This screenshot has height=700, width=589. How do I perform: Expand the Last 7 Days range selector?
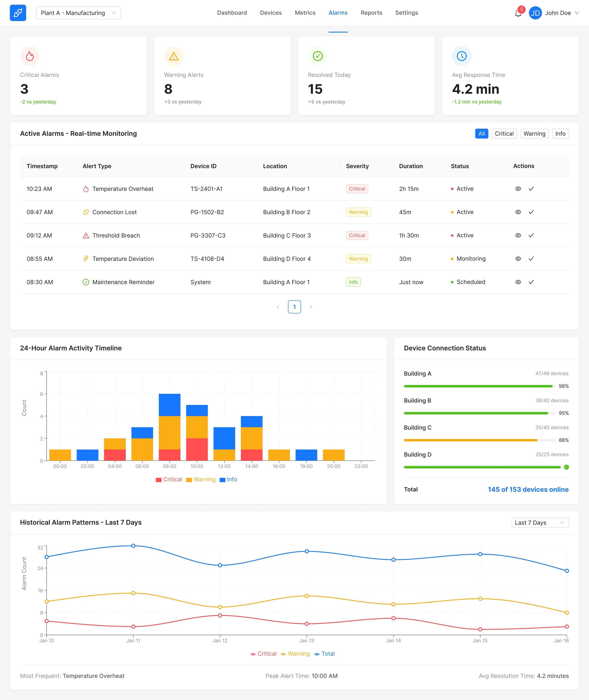pos(540,523)
